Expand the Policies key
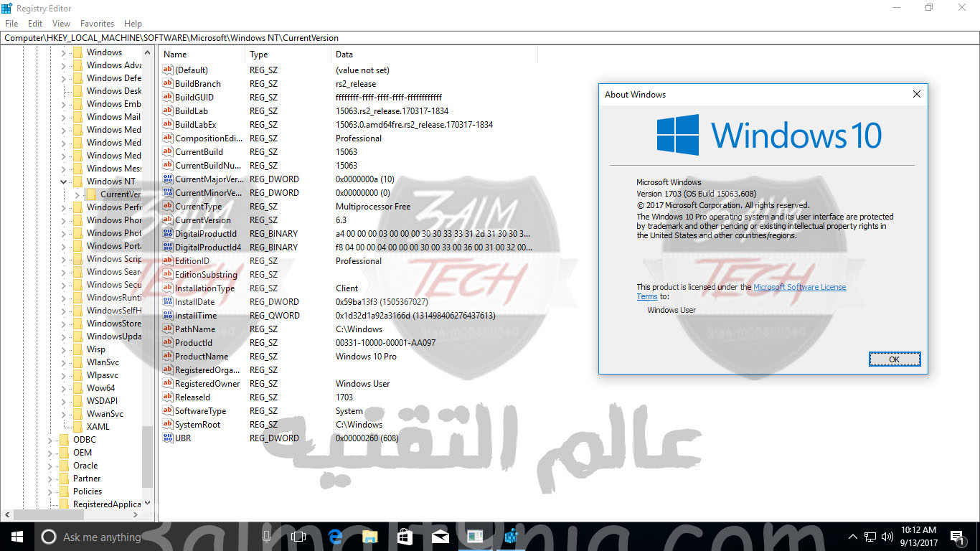This screenshot has height=551, width=980. tap(50, 491)
